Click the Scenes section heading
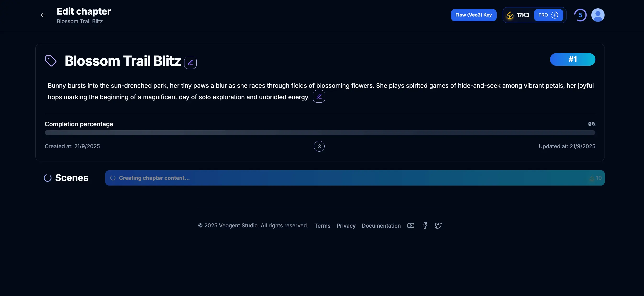Viewport: 644px width, 296px height. (x=72, y=178)
